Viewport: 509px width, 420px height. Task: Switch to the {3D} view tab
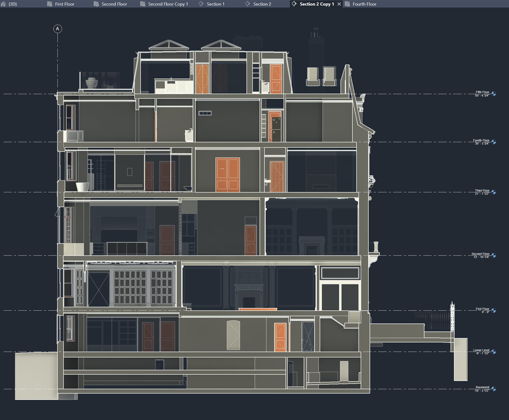click(13, 4)
